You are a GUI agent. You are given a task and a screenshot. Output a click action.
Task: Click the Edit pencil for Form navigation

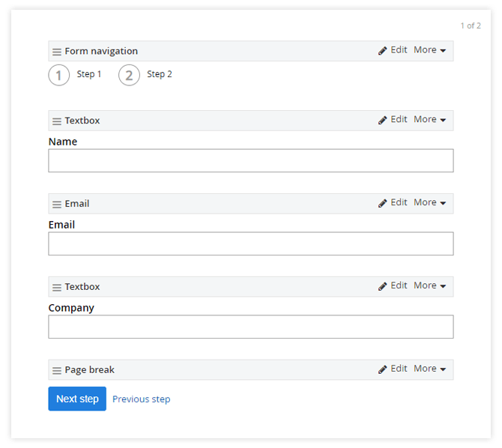[x=383, y=50]
